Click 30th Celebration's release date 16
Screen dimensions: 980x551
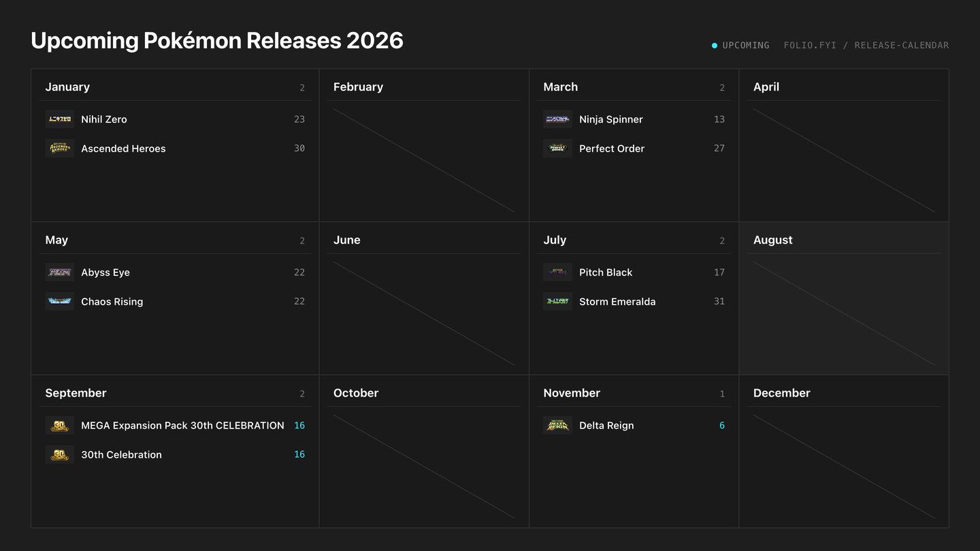[x=299, y=454]
